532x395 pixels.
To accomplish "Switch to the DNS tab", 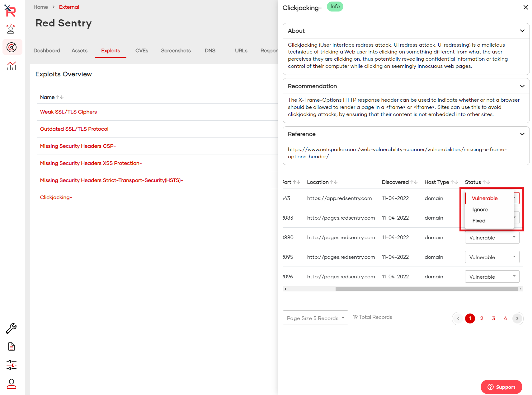I will (x=210, y=51).
